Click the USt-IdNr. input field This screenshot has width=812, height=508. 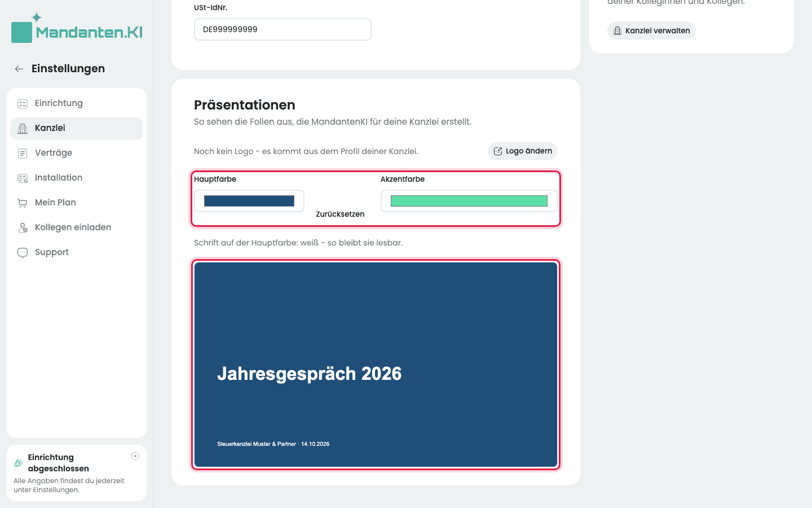tap(283, 29)
